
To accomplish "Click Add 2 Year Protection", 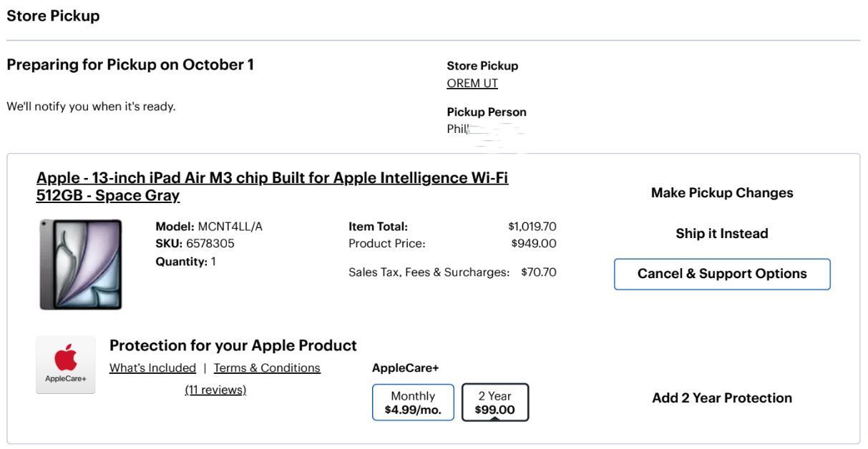I will point(722,398).
